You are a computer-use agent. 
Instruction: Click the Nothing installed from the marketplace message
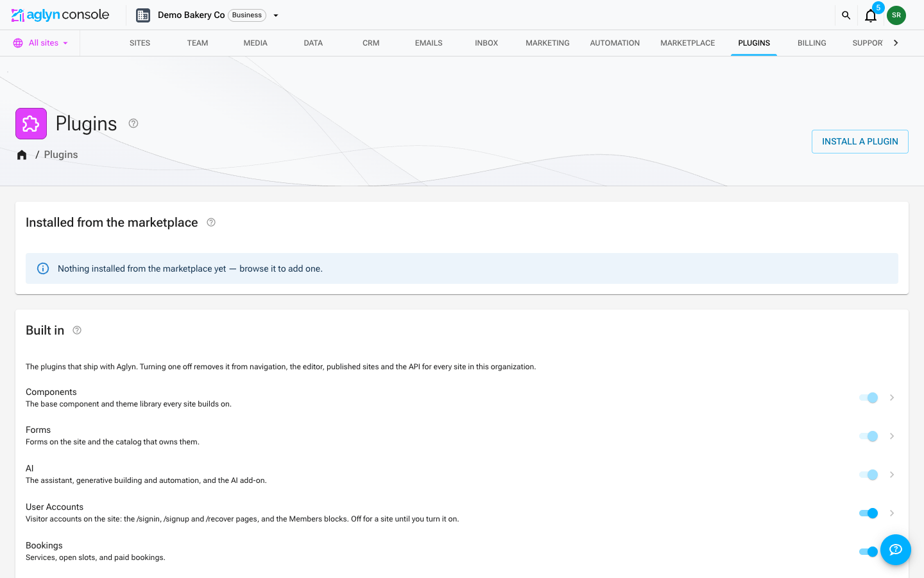pos(190,268)
